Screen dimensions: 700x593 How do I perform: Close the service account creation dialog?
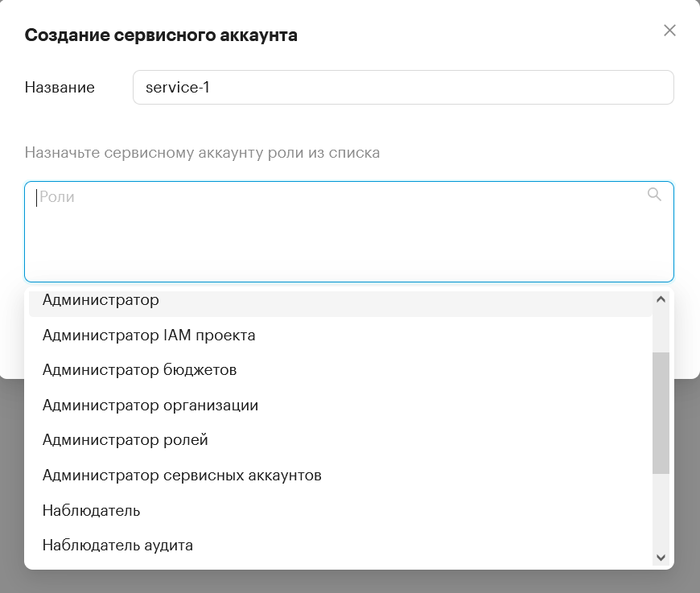click(x=669, y=31)
